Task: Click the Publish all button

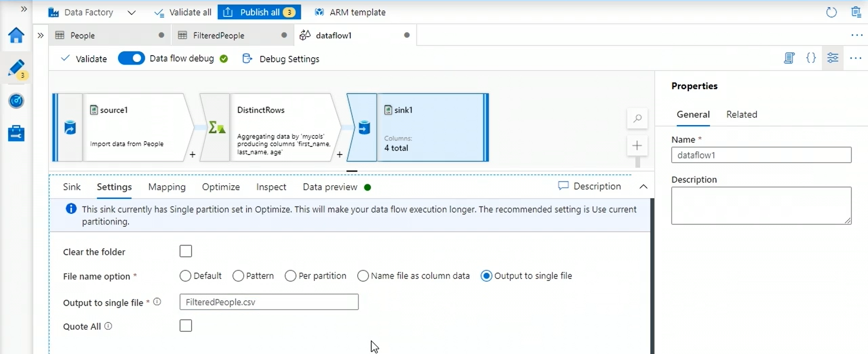Action: [259, 12]
